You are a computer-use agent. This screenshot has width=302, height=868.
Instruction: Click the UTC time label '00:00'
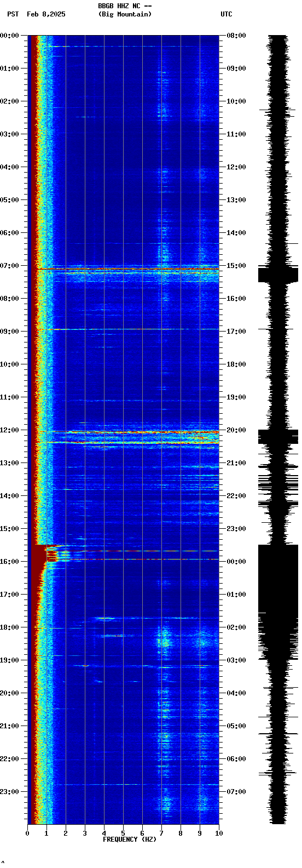coord(236,562)
